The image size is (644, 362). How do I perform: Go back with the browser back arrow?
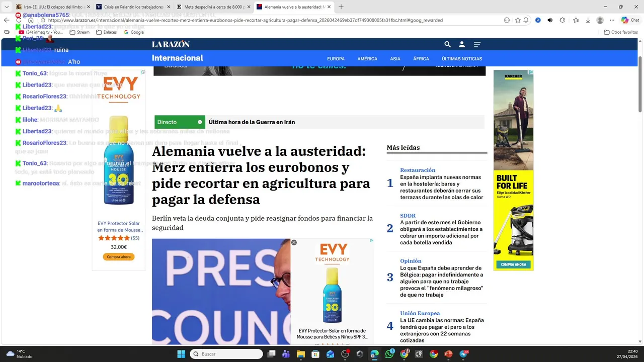(7, 20)
